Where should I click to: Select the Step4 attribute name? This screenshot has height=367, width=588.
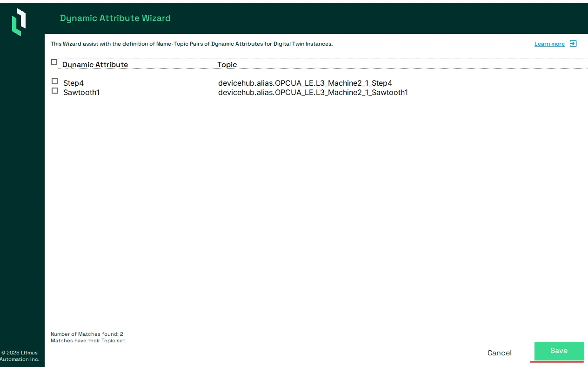73,83
